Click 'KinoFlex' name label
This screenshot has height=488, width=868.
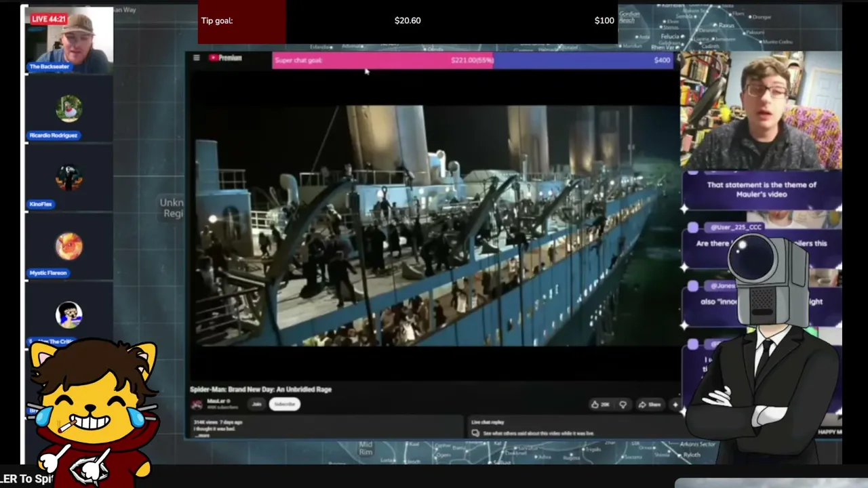click(41, 204)
